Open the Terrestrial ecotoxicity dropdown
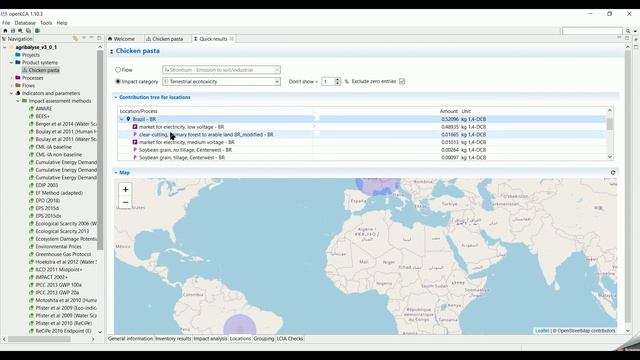The height and width of the screenshot is (360, 640). click(221, 82)
